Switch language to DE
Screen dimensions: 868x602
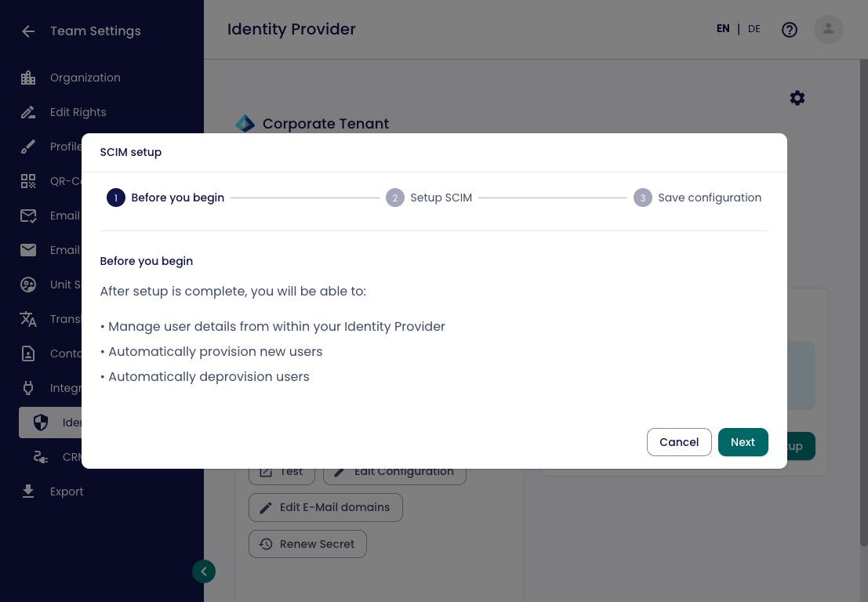[x=754, y=29]
